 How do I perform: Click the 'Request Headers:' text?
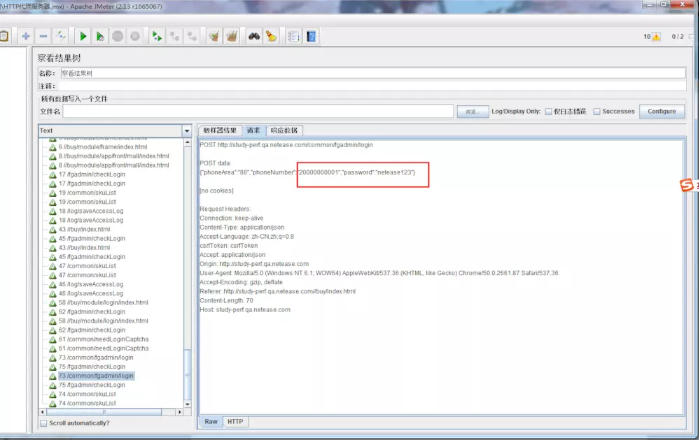225,209
